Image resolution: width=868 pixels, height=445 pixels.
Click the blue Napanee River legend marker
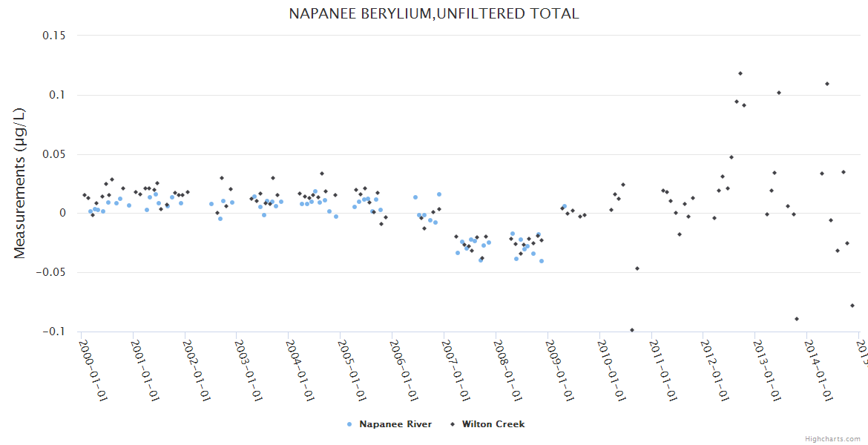349,424
